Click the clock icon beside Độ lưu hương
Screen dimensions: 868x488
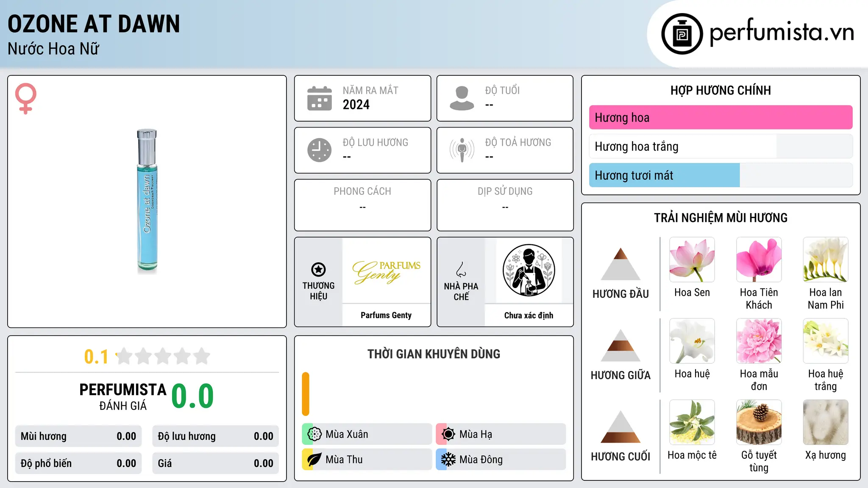coord(320,150)
